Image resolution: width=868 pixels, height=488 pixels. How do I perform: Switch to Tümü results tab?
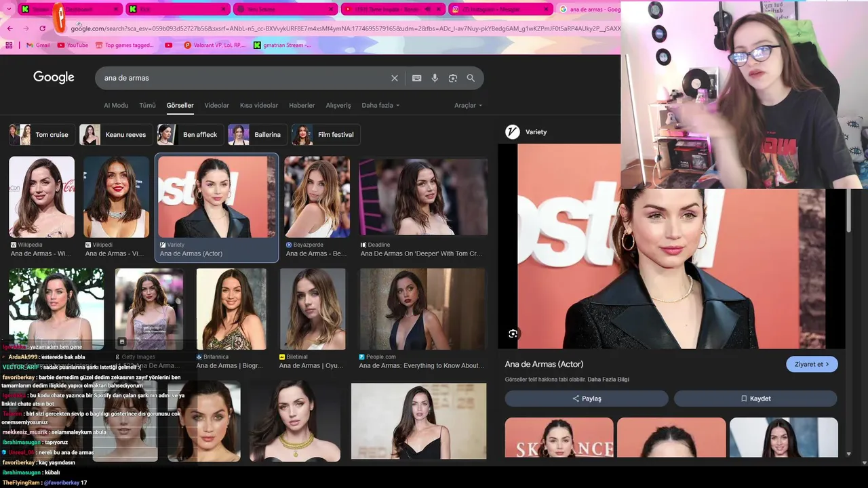147,106
